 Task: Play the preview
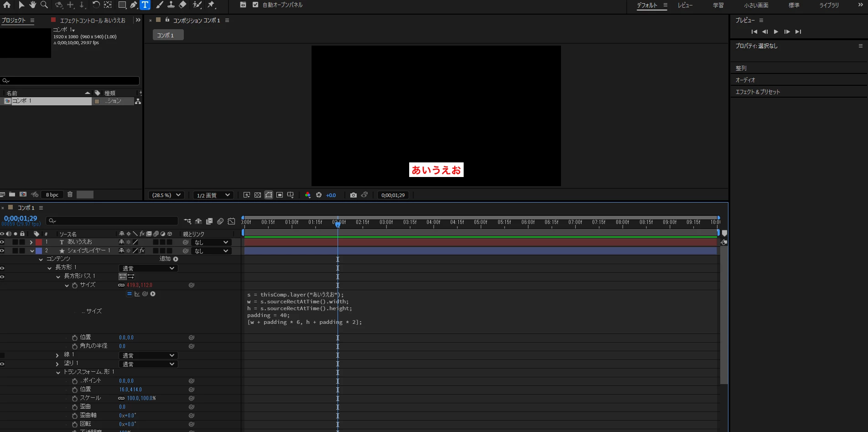[776, 31]
